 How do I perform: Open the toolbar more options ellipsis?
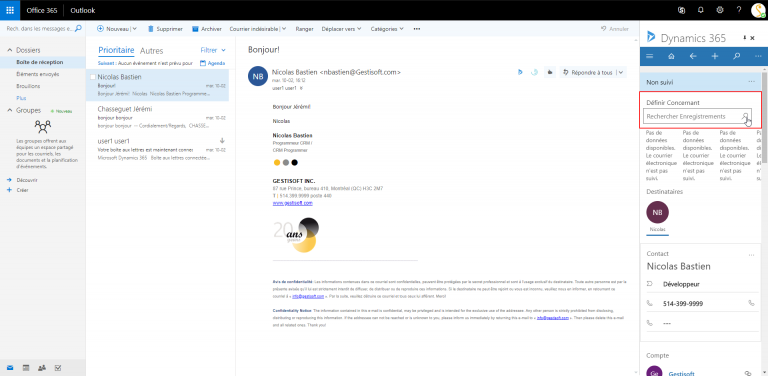[417, 29]
